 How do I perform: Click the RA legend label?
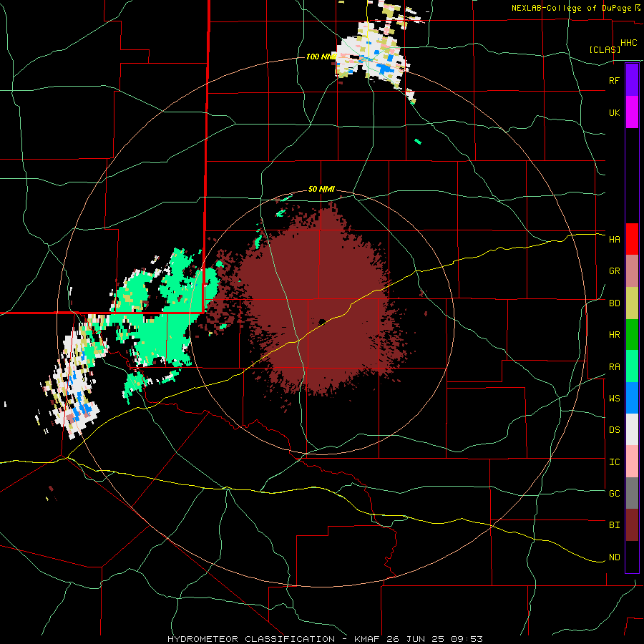click(614, 366)
